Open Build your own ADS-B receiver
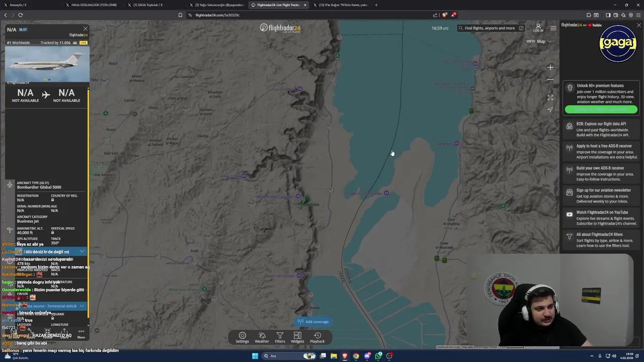 click(601, 173)
